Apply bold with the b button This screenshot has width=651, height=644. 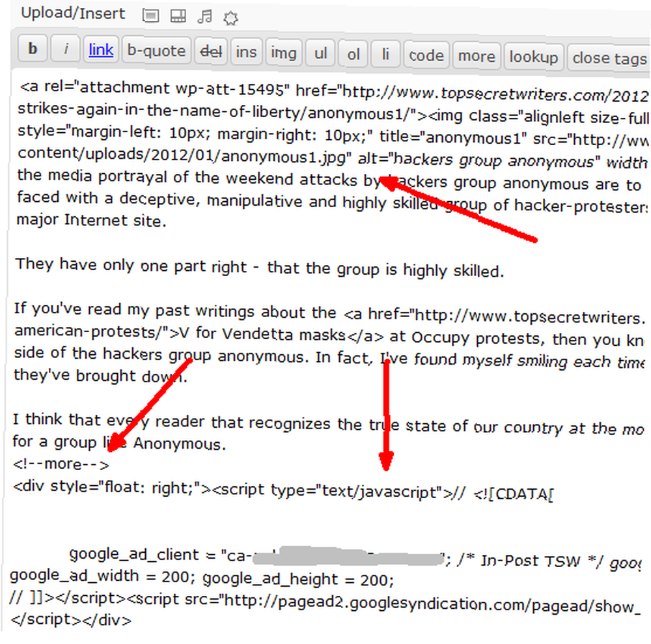[33, 49]
